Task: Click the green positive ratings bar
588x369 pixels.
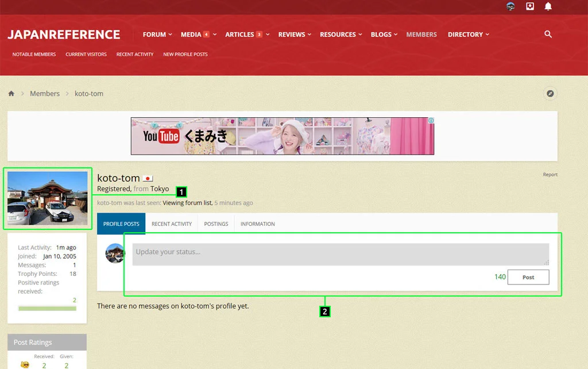Action: (47, 309)
